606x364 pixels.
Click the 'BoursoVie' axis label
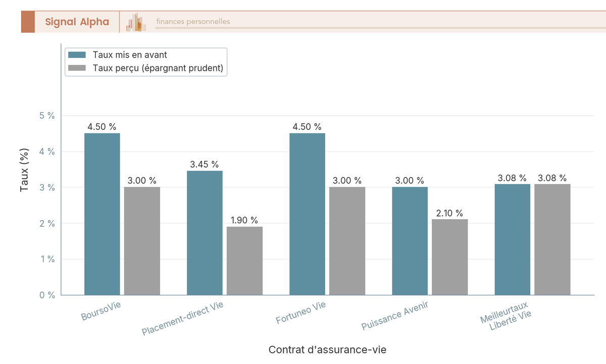101,311
